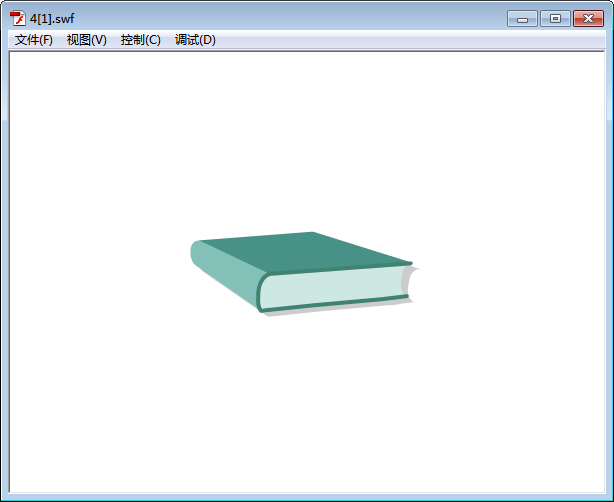Image resolution: width=614 pixels, height=502 pixels.
Task: Minimize the 4[1].swf window
Action: point(522,19)
